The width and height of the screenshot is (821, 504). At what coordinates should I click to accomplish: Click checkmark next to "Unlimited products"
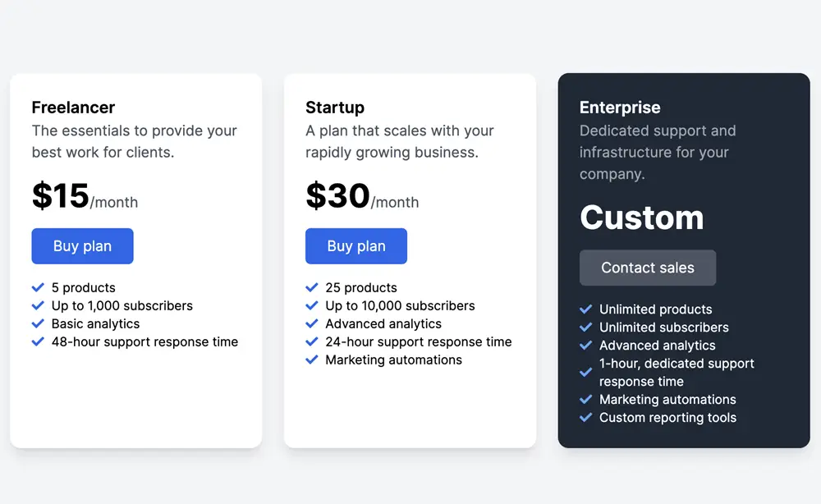point(586,309)
